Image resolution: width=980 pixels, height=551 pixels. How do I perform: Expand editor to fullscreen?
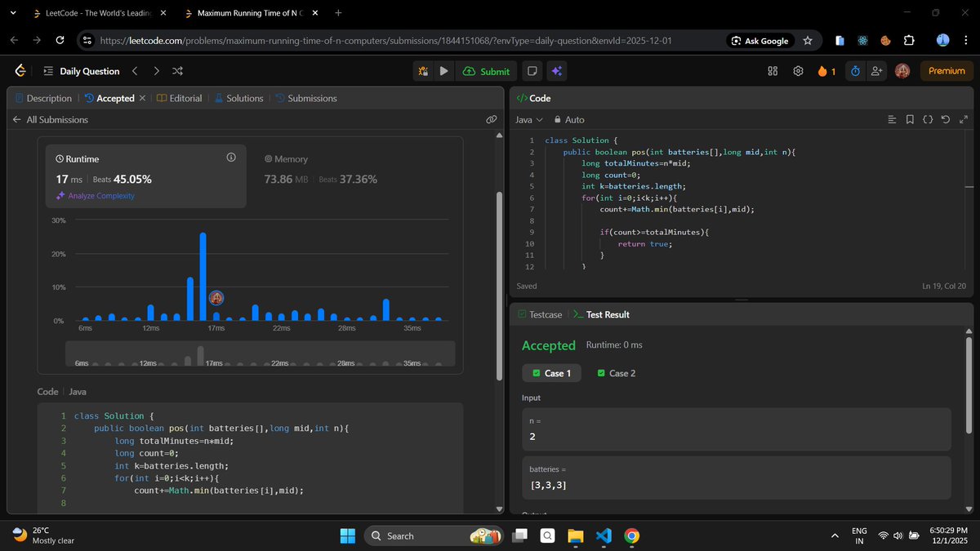964,119
